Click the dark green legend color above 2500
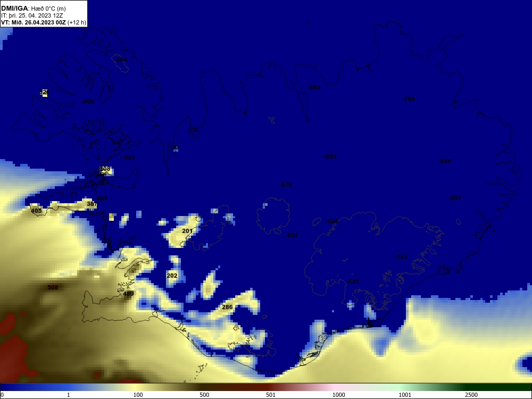Image resolution: width=532 pixels, height=399 pixels. pos(471,387)
